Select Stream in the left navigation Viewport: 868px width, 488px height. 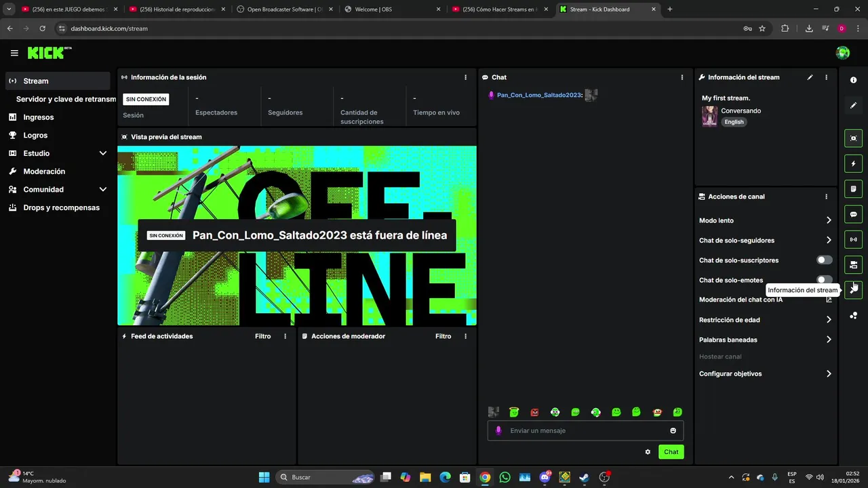[58, 81]
